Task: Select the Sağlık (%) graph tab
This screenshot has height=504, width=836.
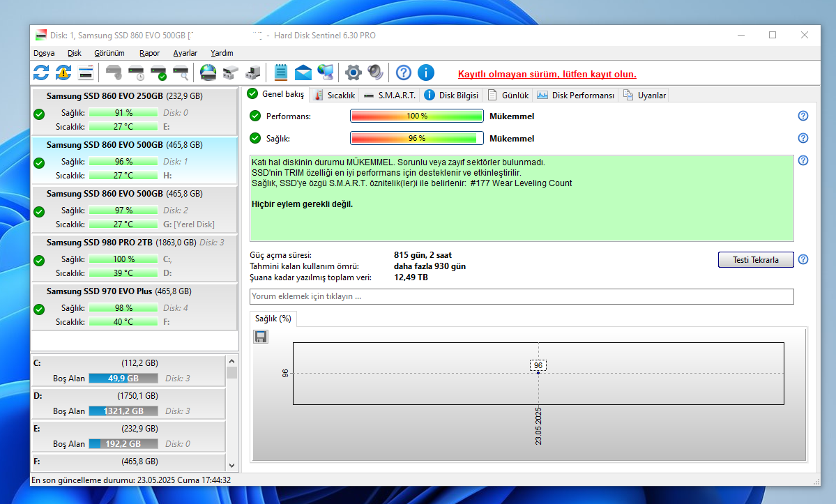Action: click(273, 319)
